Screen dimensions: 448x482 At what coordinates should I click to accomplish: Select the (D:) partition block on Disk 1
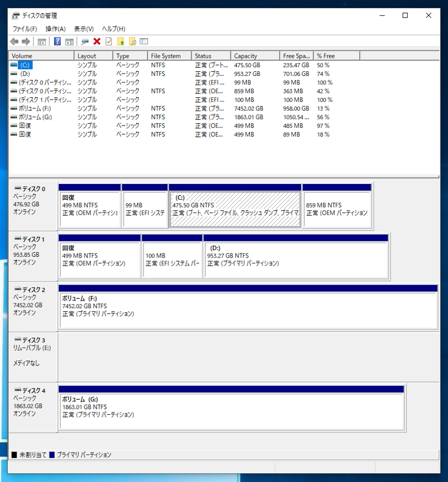click(296, 260)
